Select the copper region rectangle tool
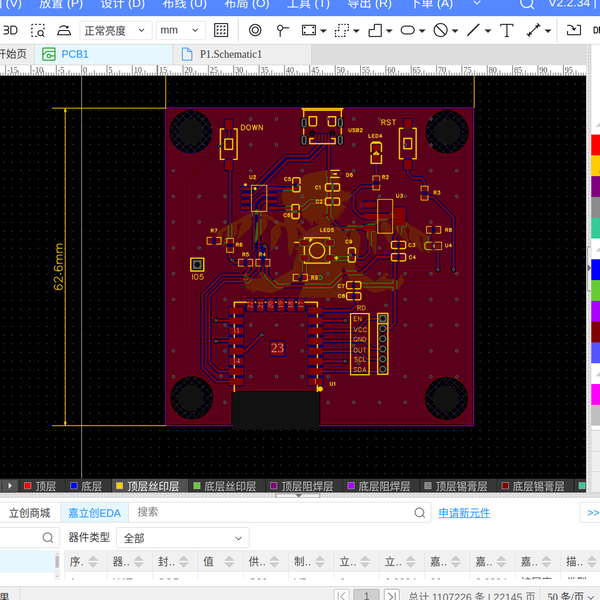The image size is (600, 600). tap(309, 30)
